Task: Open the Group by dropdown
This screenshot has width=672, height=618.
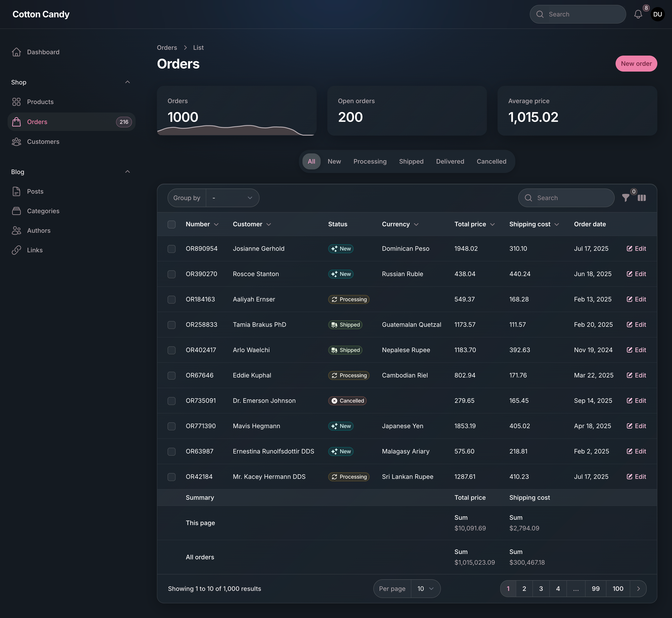Action: [232, 198]
